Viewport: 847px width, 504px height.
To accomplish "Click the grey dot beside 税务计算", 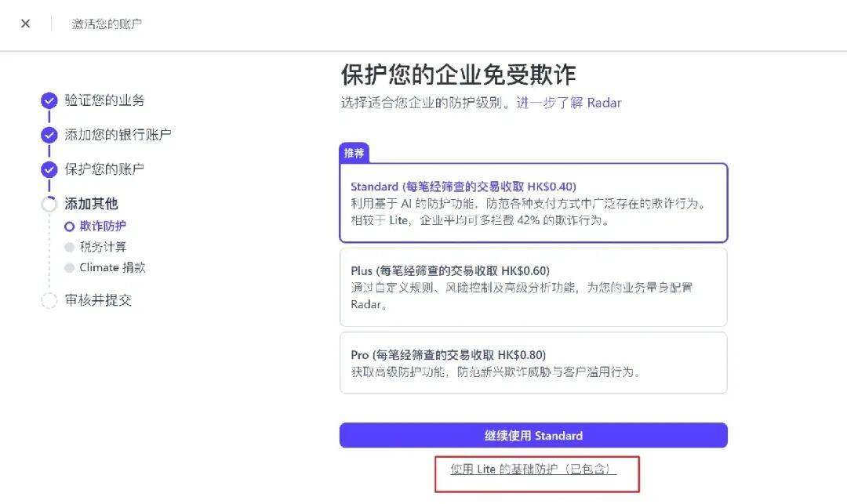I will [69, 247].
